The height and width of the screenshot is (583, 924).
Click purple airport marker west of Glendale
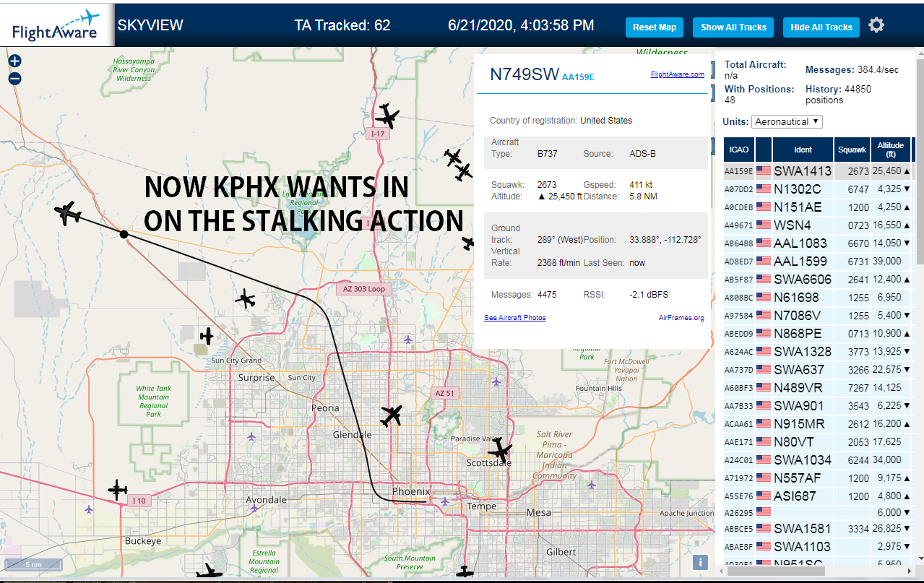(x=251, y=436)
